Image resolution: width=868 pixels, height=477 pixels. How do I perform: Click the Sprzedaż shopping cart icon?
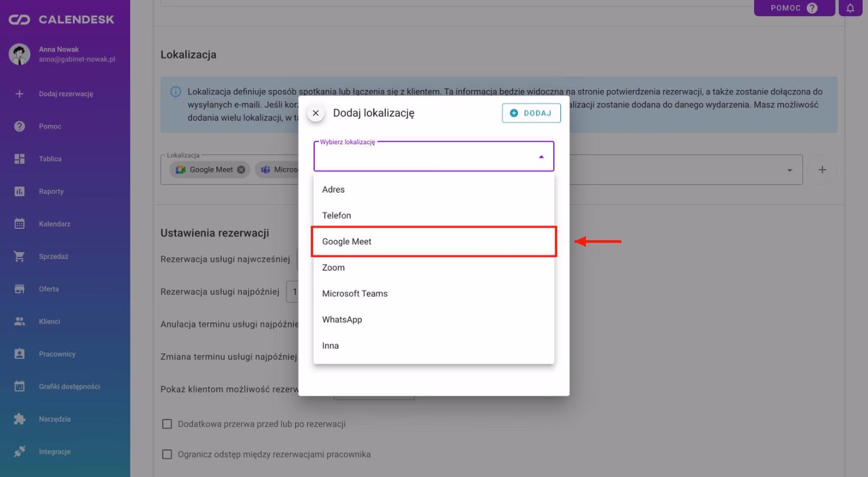click(19, 257)
